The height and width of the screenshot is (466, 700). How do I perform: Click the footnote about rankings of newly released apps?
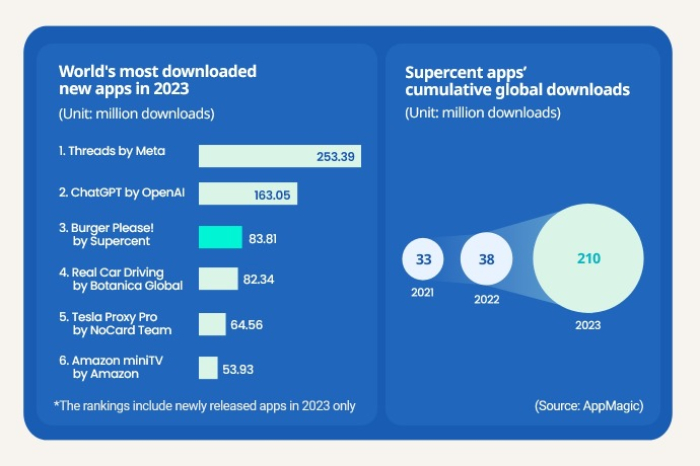[204, 406]
